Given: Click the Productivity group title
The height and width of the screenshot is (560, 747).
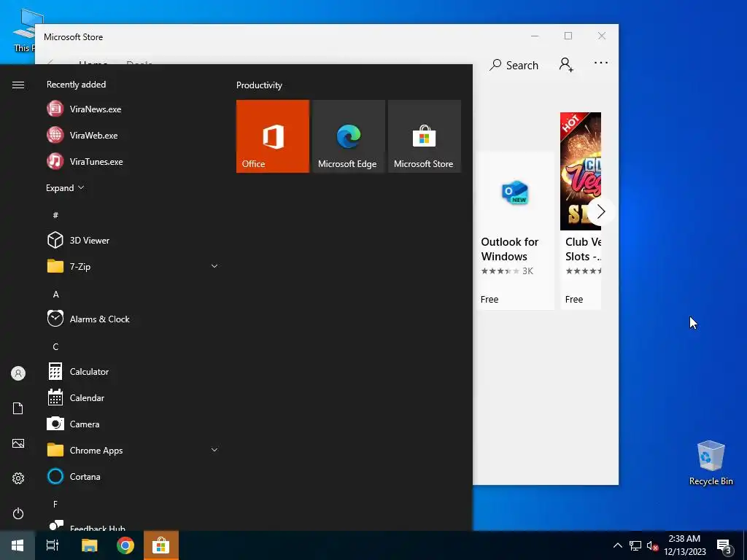Looking at the screenshot, I should 259,85.
